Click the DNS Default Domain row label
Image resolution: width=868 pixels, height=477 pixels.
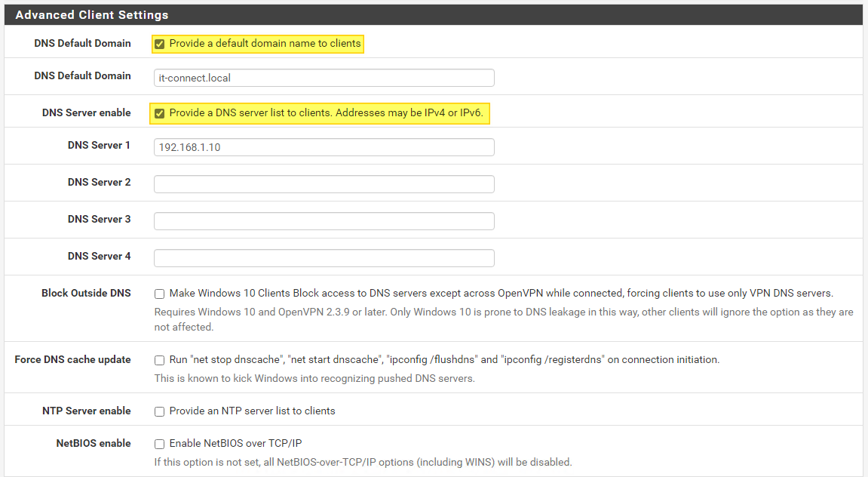pyautogui.click(x=82, y=43)
